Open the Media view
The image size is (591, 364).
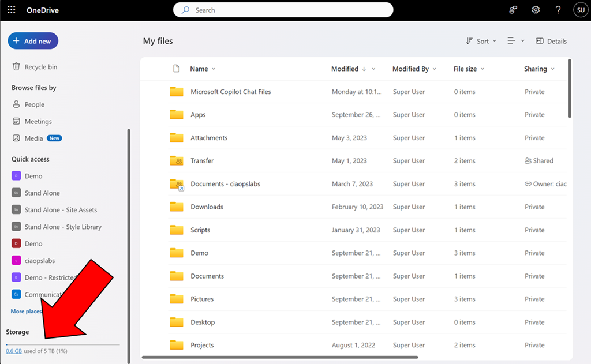pos(33,138)
